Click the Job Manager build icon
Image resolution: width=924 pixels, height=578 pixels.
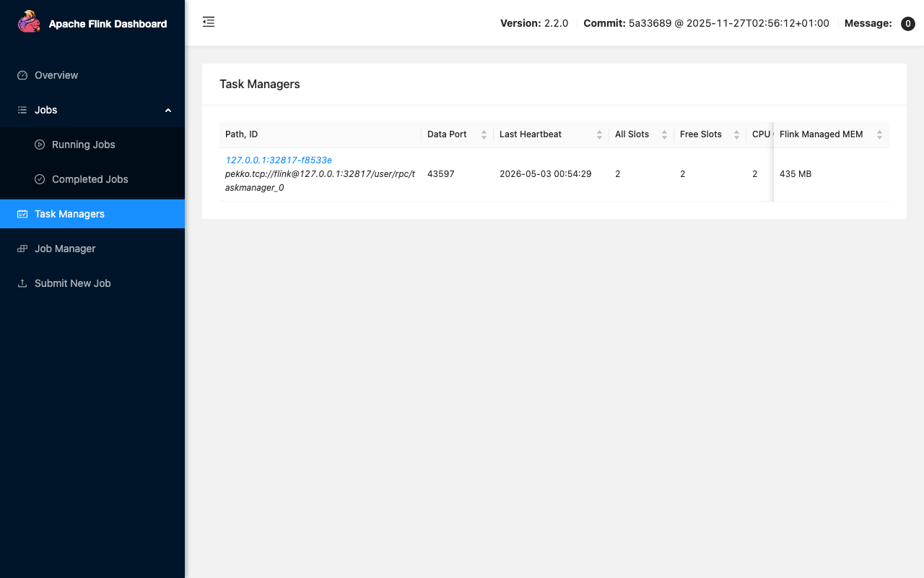[22, 249]
